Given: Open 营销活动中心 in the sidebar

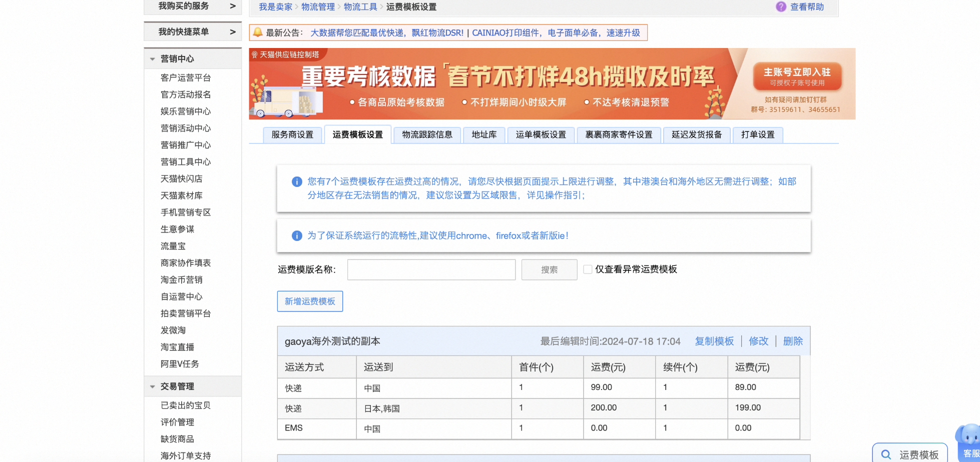Looking at the screenshot, I should click(186, 128).
